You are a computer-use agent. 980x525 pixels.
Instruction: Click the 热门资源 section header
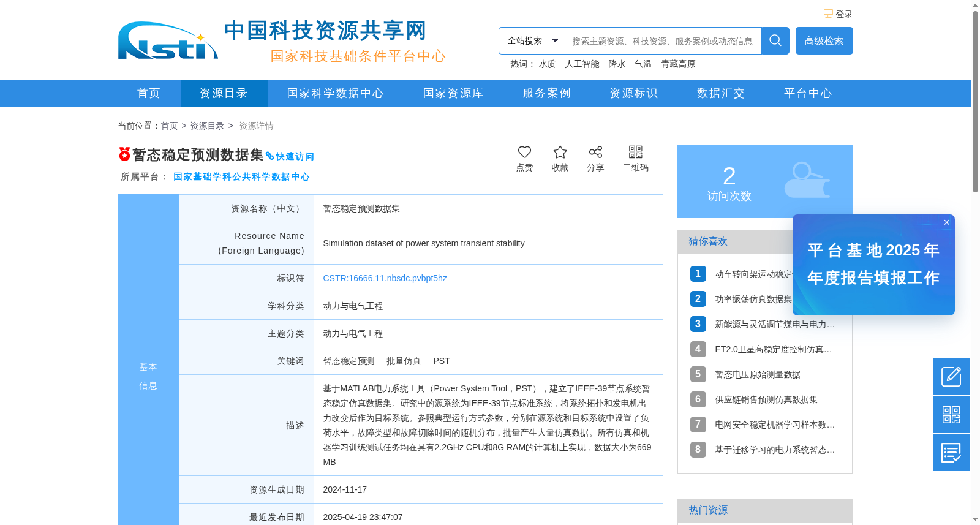point(708,510)
